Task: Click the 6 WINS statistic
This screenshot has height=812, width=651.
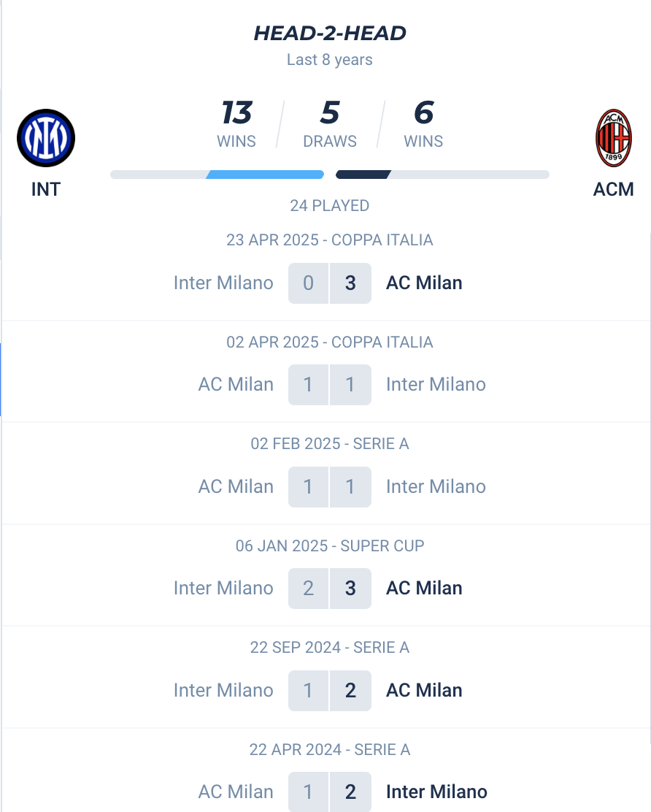Action: click(x=423, y=124)
